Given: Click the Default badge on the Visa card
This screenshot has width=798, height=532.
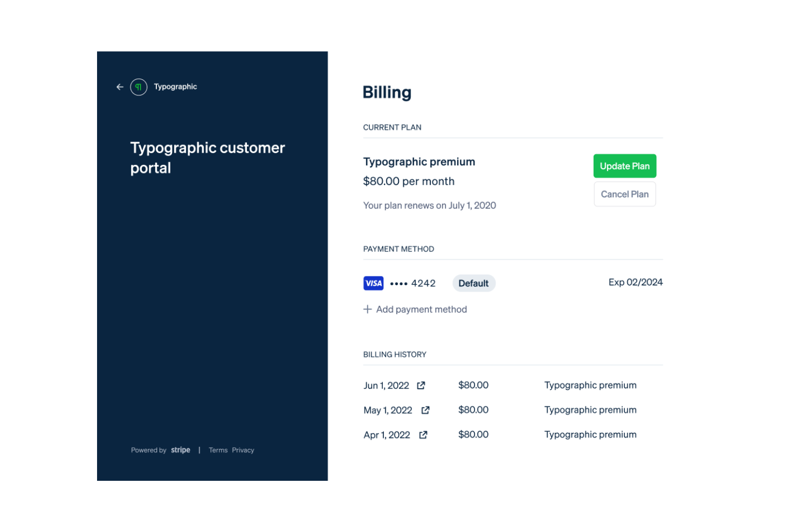Looking at the screenshot, I should click(473, 283).
